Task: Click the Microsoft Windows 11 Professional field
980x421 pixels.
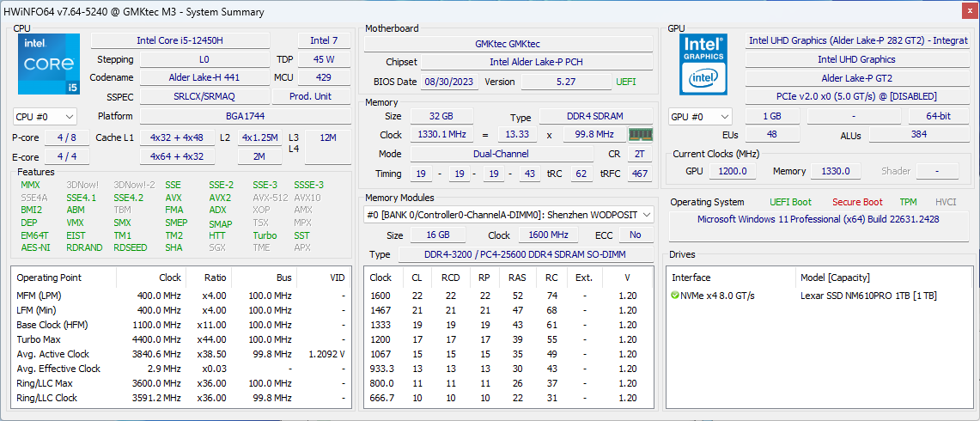Action: [x=818, y=219]
